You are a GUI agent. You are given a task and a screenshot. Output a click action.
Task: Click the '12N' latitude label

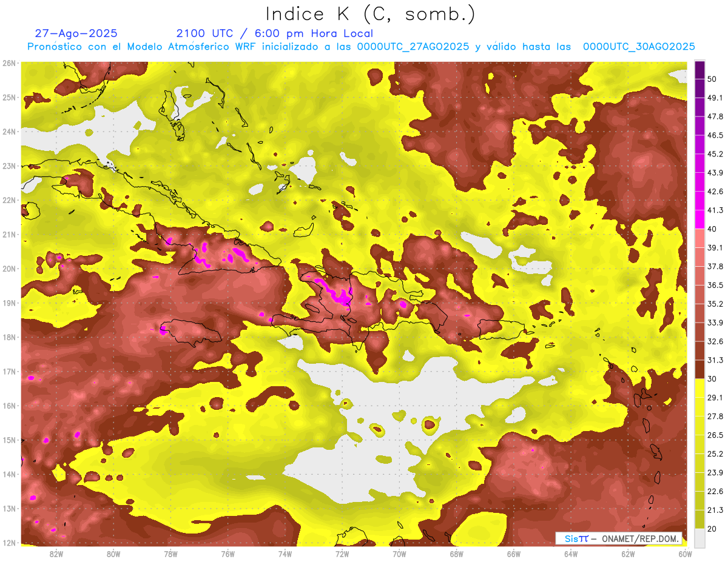pos(10,543)
